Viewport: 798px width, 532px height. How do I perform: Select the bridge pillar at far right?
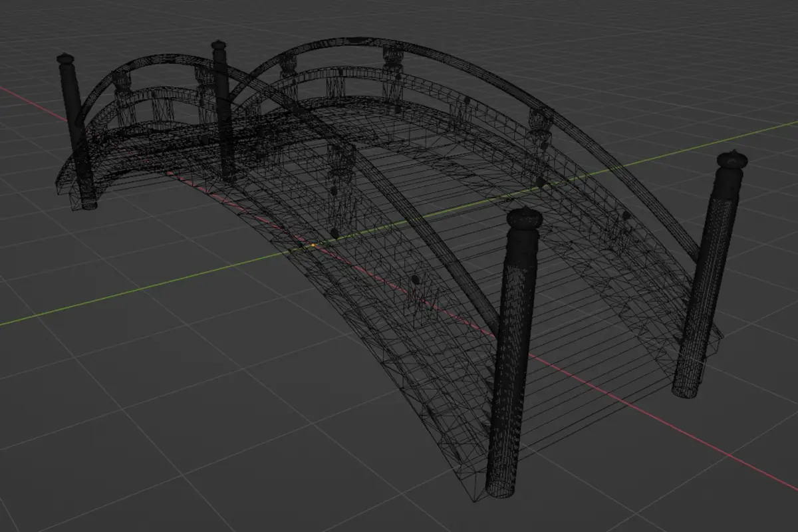click(x=710, y=274)
